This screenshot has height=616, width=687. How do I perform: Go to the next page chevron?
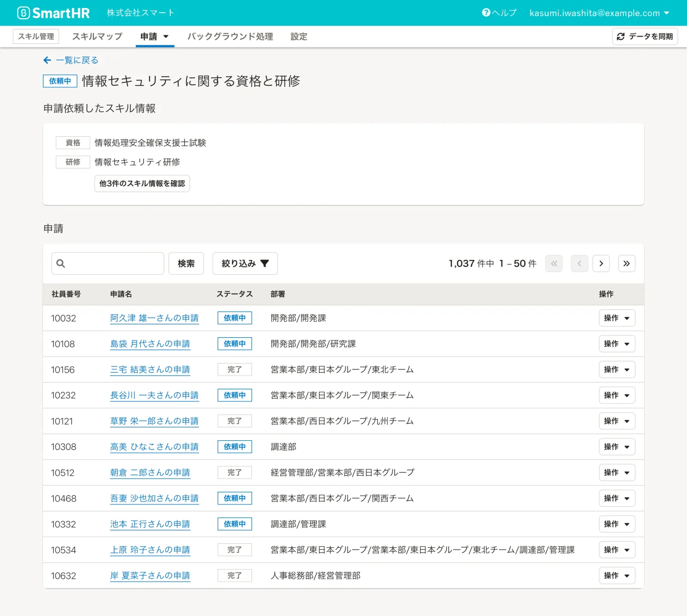(x=601, y=264)
